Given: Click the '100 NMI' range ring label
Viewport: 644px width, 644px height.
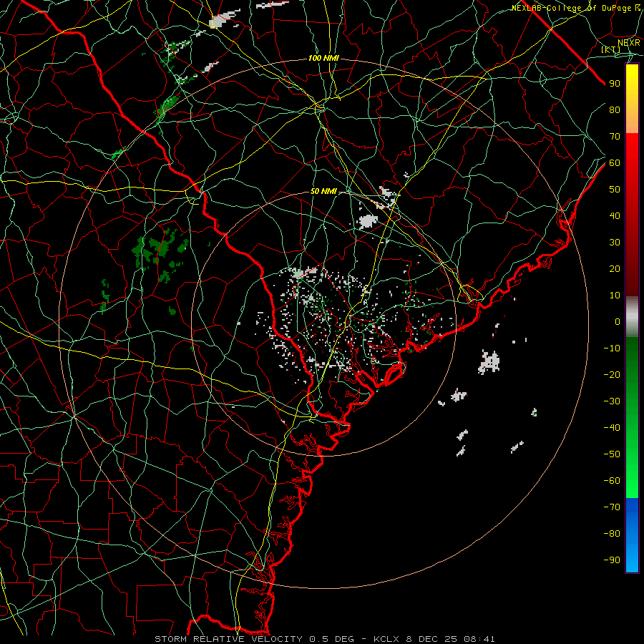Looking at the screenshot, I should click(x=323, y=59).
